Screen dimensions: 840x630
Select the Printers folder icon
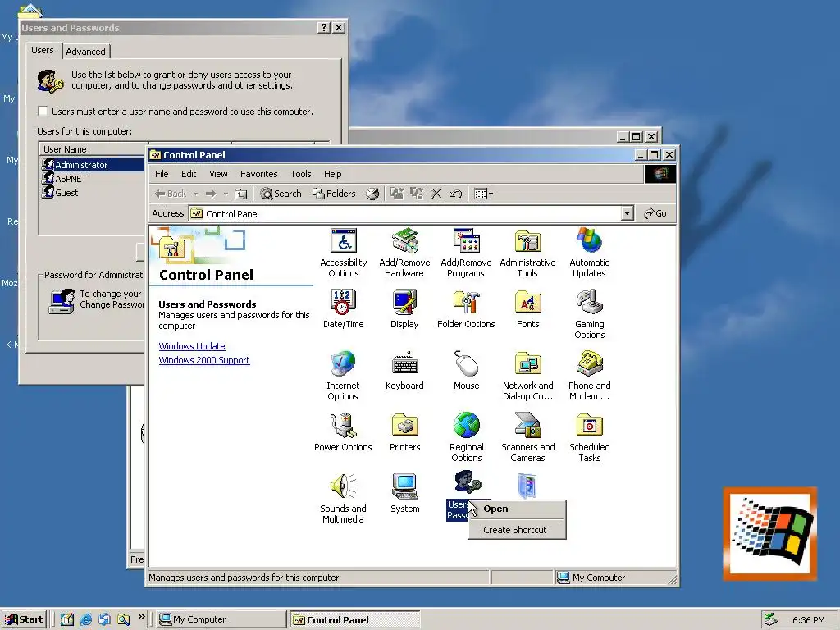point(404,432)
